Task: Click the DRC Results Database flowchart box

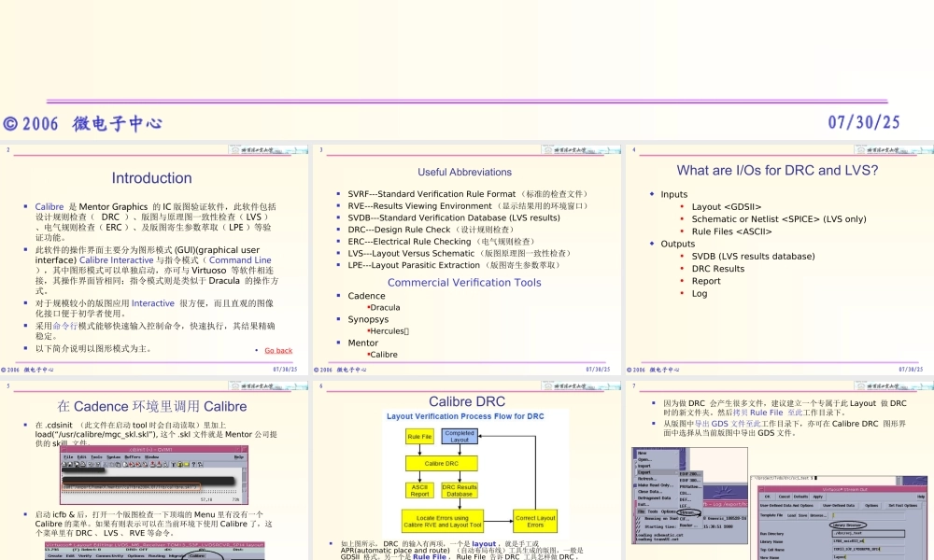Action: pos(460,490)
